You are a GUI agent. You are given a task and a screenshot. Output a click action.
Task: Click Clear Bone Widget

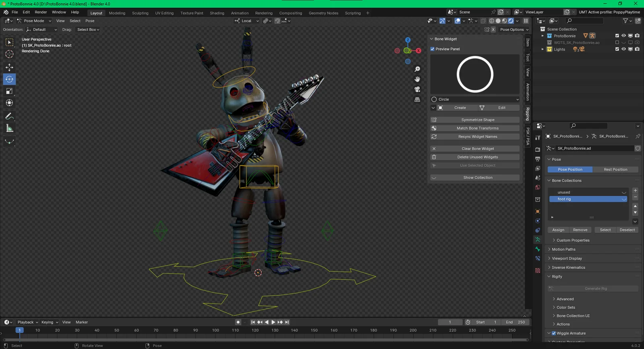click(475, 149)
